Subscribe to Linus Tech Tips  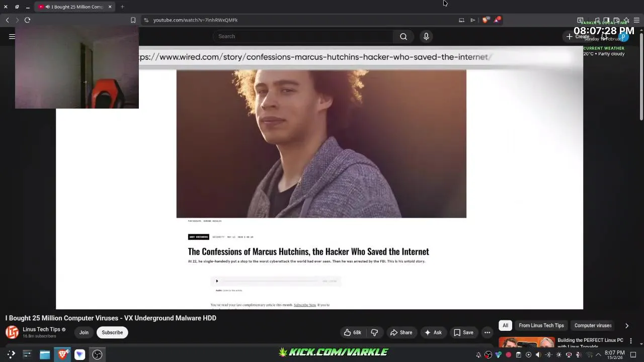coord(112,332)
